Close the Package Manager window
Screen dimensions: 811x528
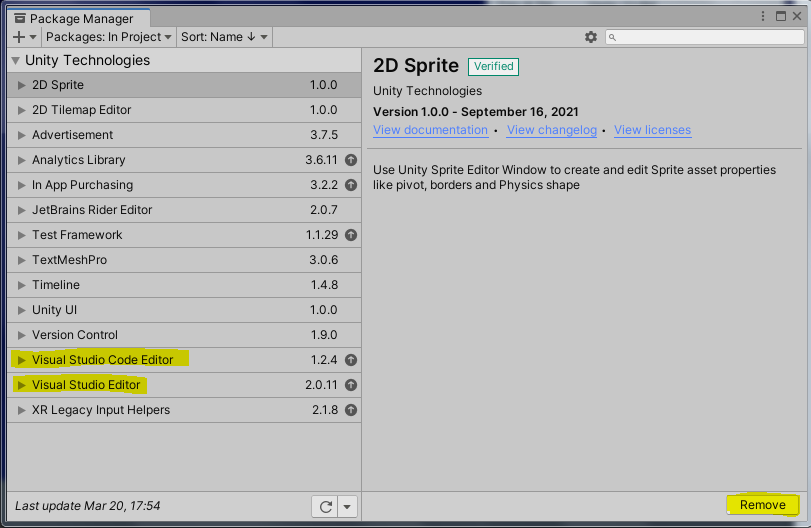point(797,17)
